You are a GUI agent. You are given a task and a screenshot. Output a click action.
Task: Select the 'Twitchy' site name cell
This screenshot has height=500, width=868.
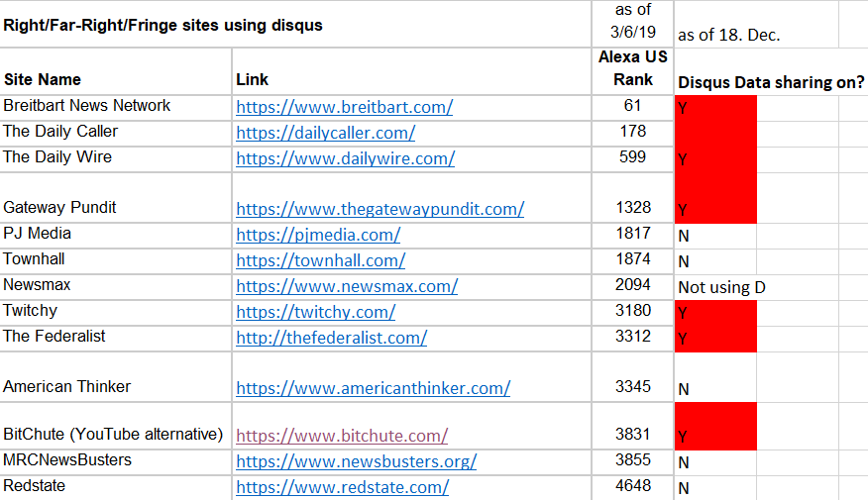116,313
